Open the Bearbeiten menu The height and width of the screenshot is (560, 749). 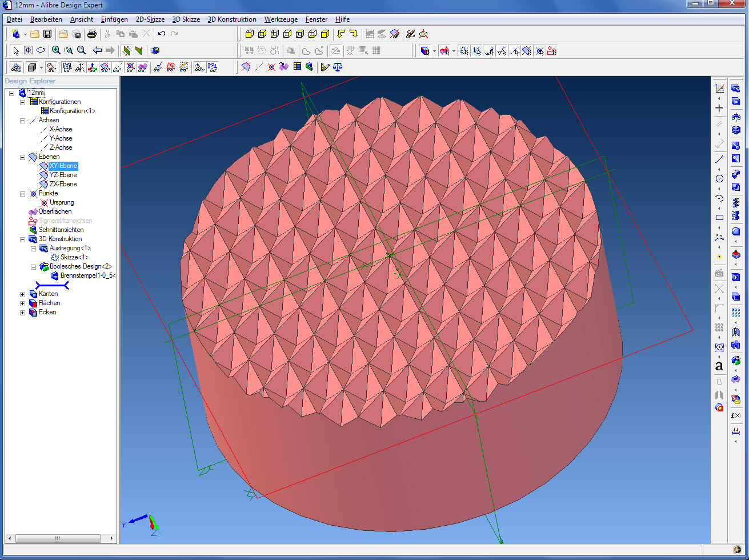click(46, 19)
